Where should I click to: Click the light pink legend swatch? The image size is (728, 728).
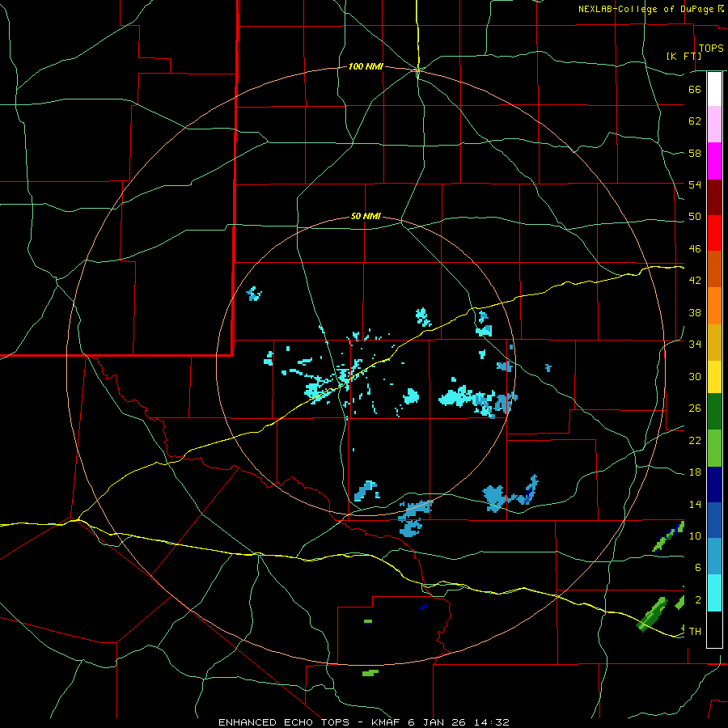point(714,124)
